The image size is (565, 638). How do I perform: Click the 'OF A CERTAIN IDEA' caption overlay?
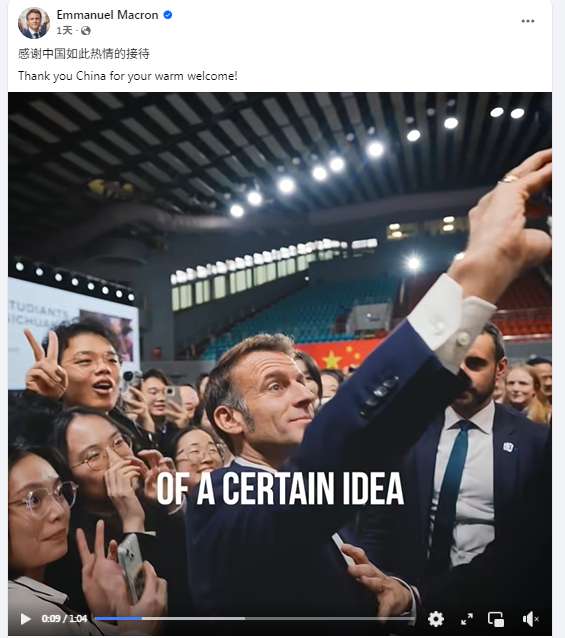tap(280, 488)
